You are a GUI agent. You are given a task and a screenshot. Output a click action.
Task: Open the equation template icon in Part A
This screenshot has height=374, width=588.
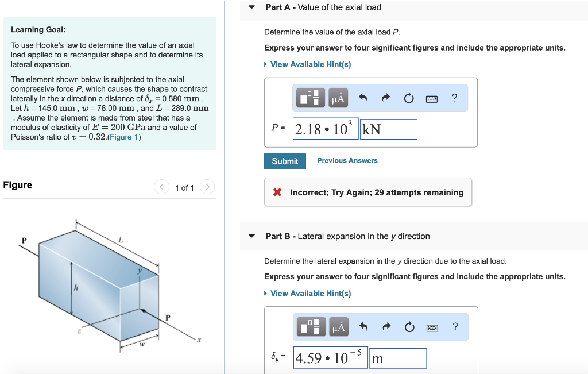[x=310, y=98]
